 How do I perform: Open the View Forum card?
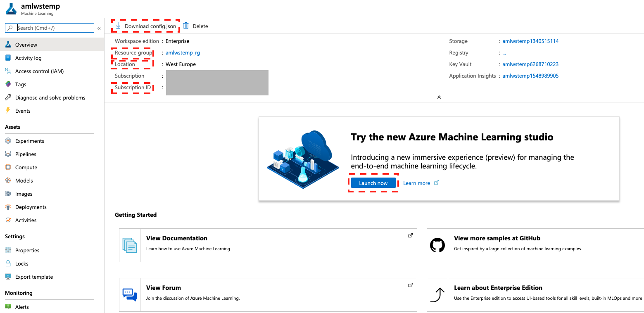tap(268, 295)
